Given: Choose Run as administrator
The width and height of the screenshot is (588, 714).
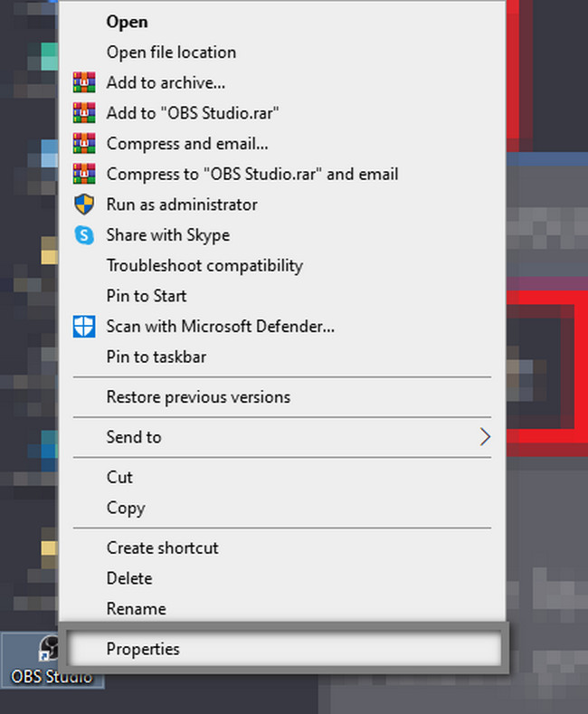Looking at the screenshot, I should (x=282, y=205).
